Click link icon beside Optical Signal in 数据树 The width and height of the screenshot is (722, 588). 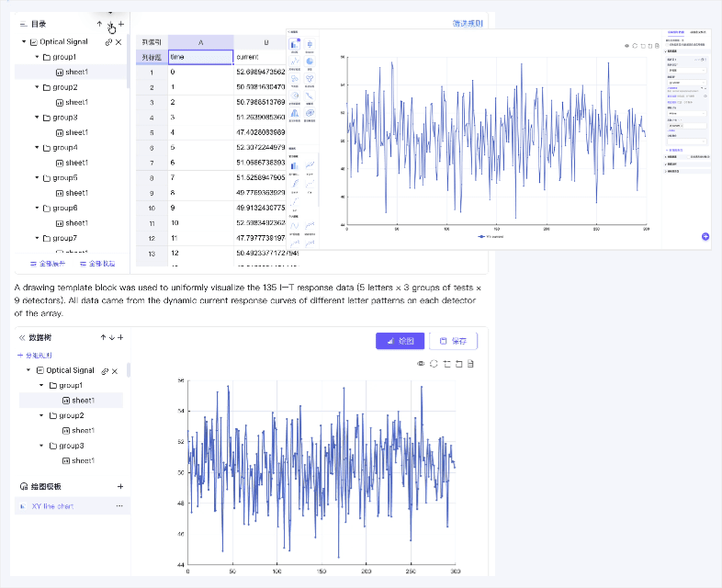click(x=105, y=370)
